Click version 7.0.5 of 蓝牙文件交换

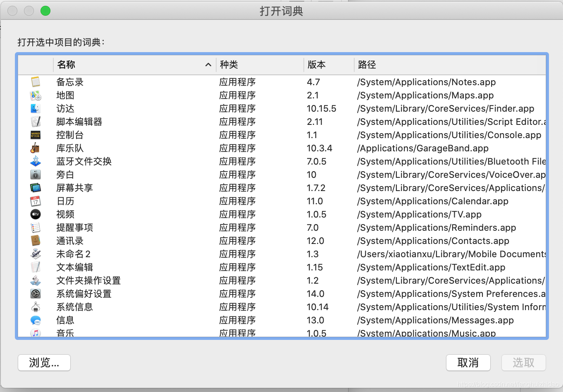317,161
